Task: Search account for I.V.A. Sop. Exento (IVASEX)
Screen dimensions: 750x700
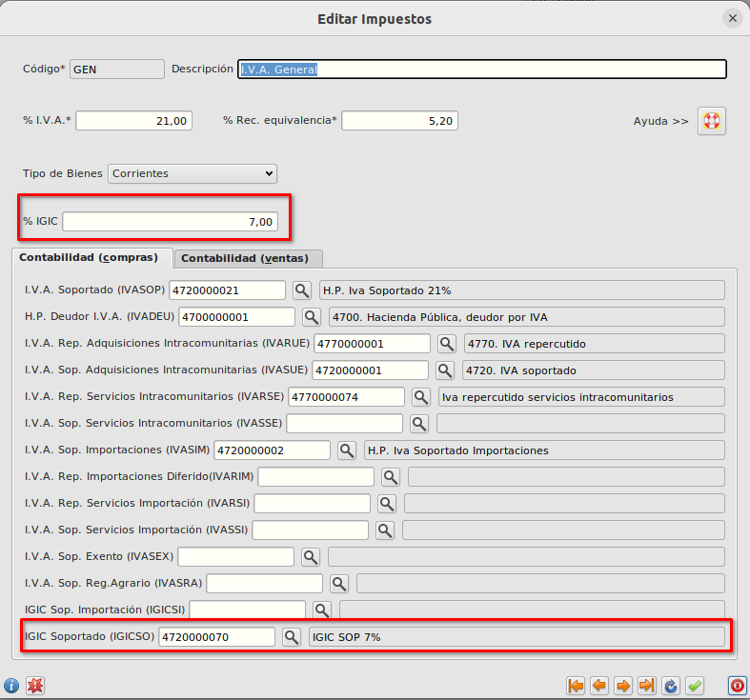Action: pos(311,557)
